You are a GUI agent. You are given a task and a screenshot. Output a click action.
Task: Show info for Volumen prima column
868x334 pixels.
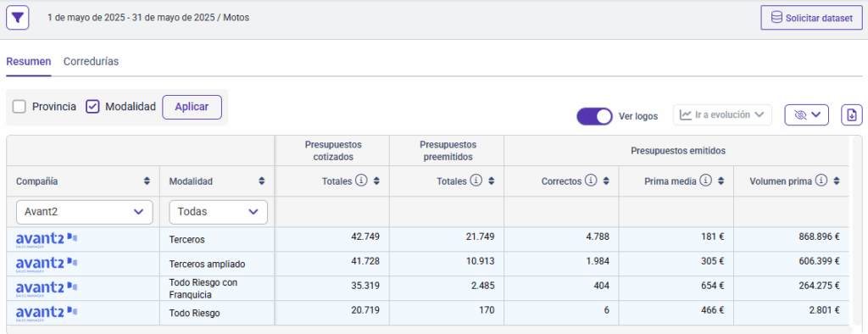(x=821, y=181)
